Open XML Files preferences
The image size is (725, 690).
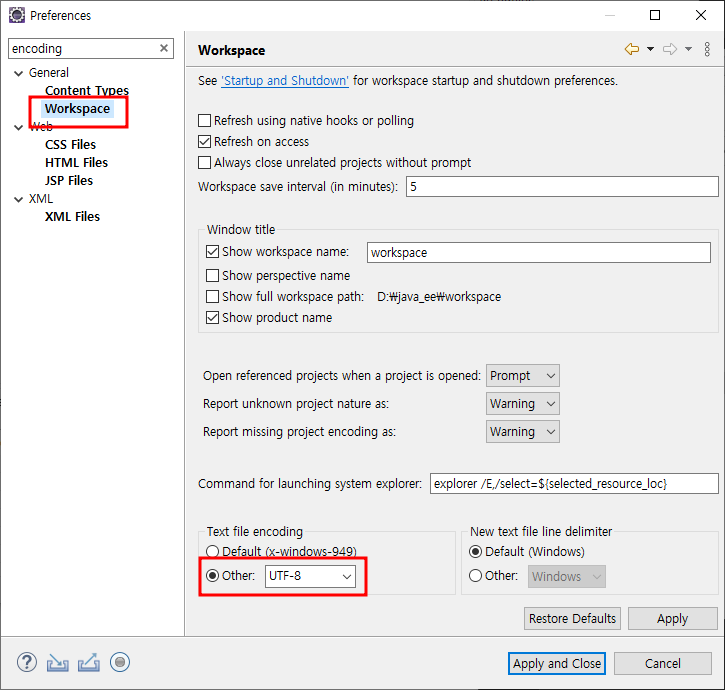click(x=72, y=217)
